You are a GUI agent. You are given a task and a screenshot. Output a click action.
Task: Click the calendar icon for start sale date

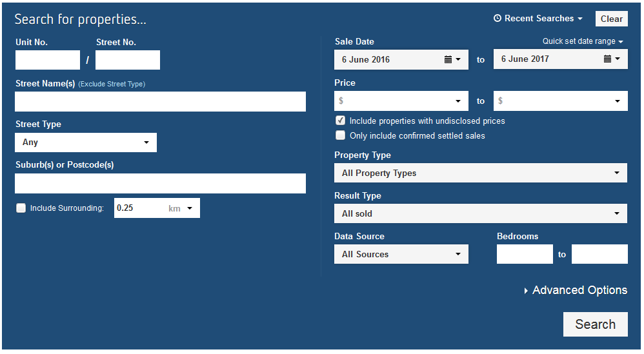[x=448, y=59]
